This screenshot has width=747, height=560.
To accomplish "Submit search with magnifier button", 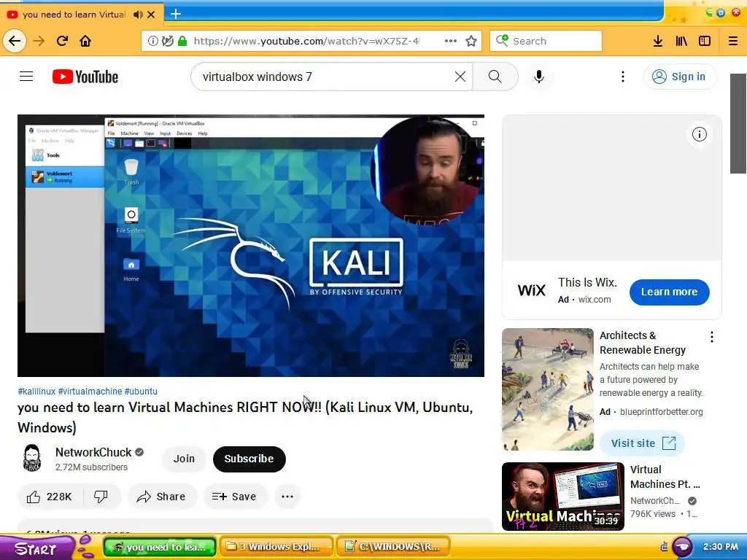I will click(x=495, y=77).
